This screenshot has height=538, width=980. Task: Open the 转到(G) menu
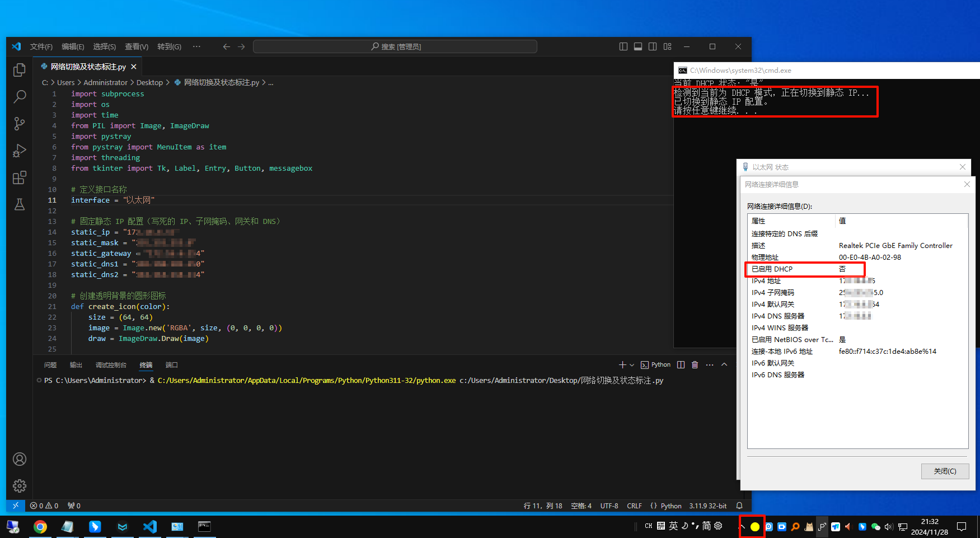point(169,46)
